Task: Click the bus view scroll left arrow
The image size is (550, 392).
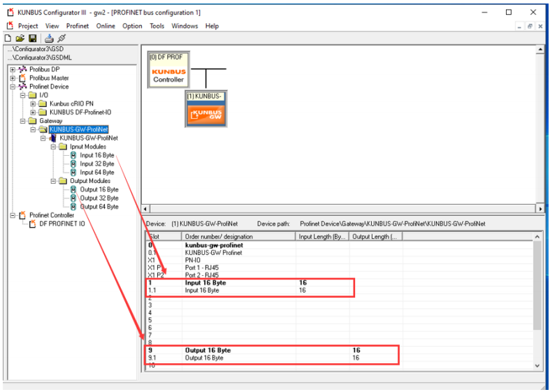Action: pos(145,209)
